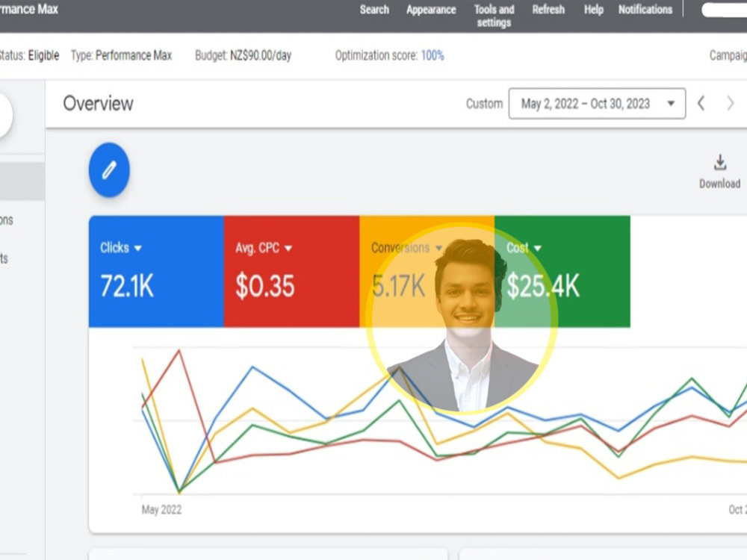Open the Conversions metric dropdown
Image resolution: width=747 pixels, height=560 pixels.
[407, 248]
